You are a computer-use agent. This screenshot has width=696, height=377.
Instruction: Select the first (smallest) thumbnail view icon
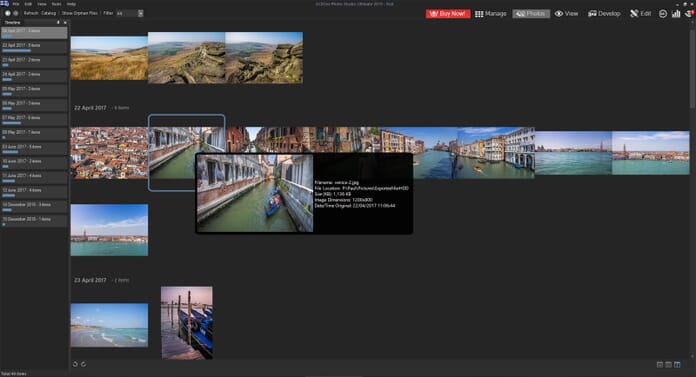tap(660, 365)
